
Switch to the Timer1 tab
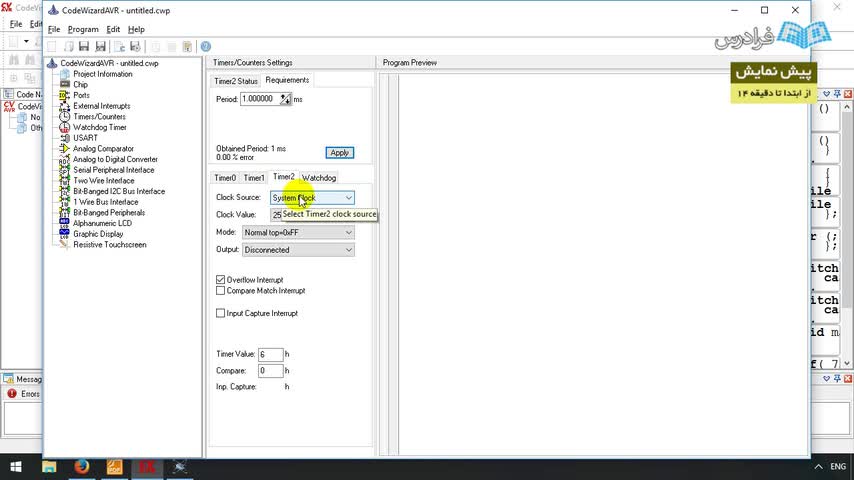pyautogui.click(x=254, y=178)
